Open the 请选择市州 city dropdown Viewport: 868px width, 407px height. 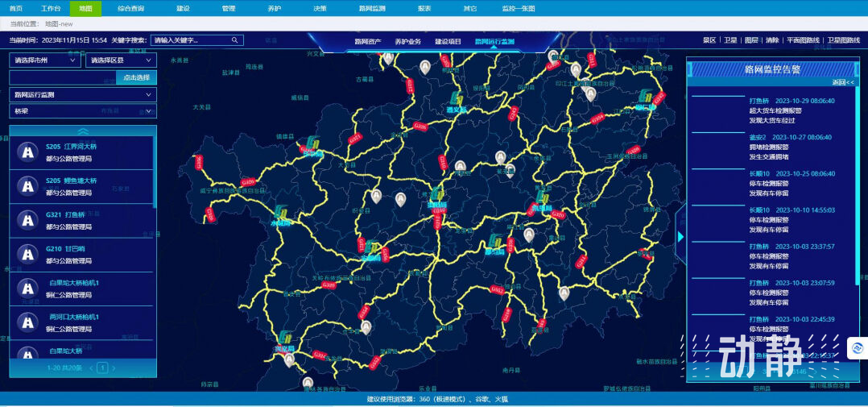[45, 60]
